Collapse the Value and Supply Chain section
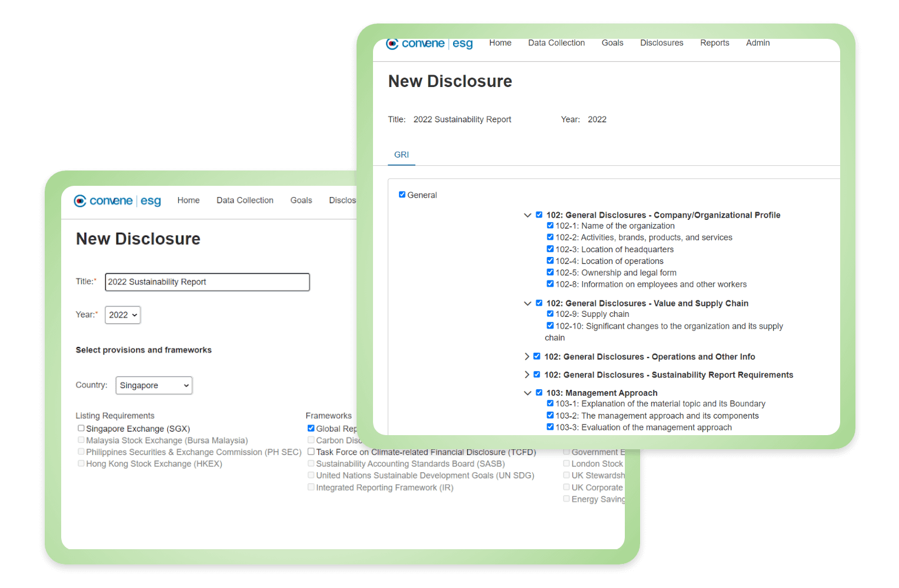Viewport: 899px width, 588px height. [x=528, y=303]
